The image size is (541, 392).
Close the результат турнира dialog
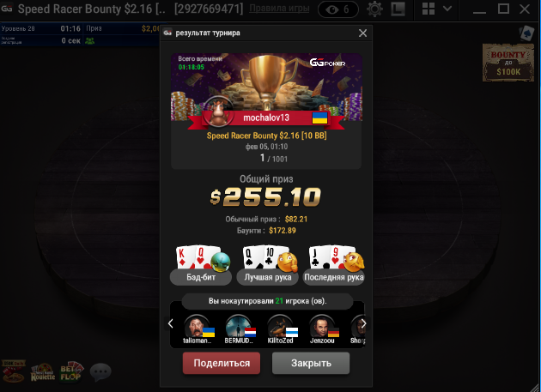pos(362,33)
